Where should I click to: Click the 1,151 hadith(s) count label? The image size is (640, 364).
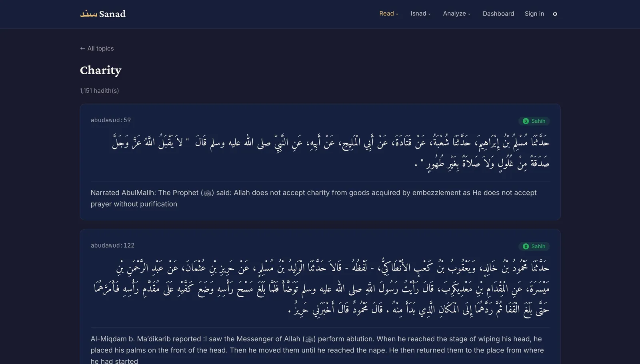tap(99, 91)
